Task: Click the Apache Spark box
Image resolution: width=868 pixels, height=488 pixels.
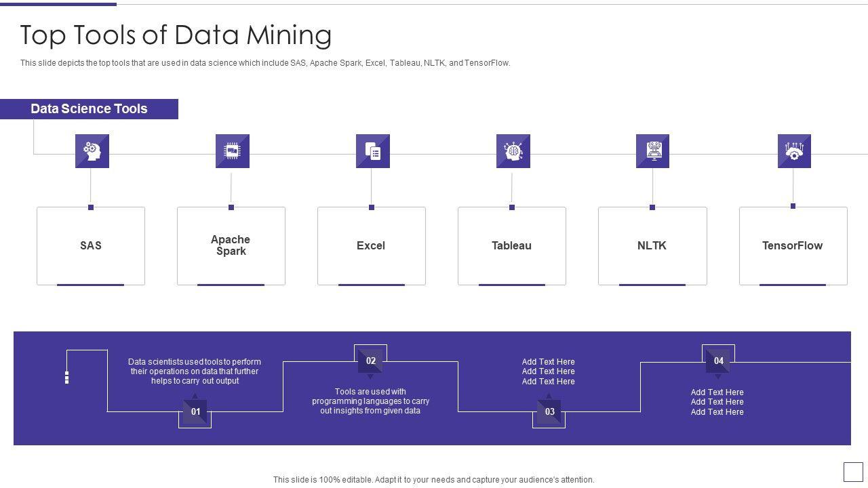Action: [x=231, y=246]
